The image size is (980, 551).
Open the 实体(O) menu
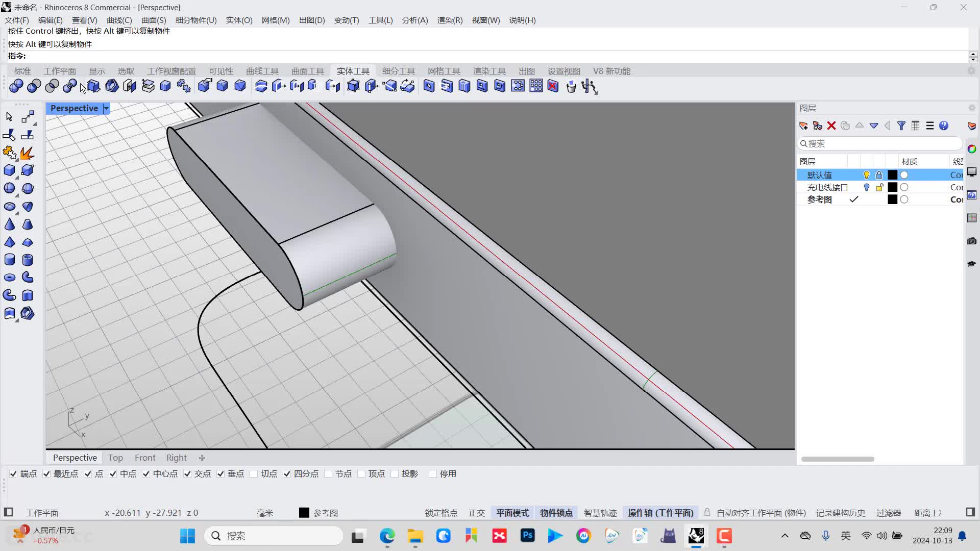[239, 20]
